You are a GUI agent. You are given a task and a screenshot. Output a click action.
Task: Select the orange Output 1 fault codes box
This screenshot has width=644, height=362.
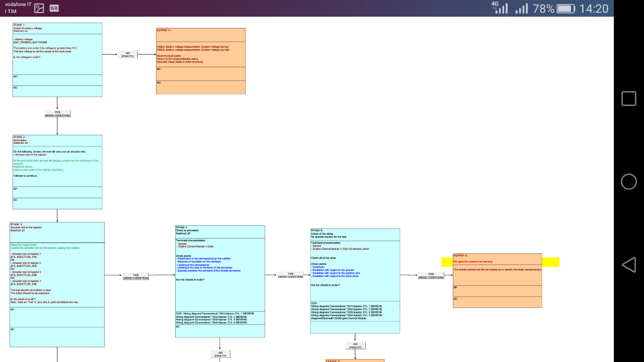[201, 61]
